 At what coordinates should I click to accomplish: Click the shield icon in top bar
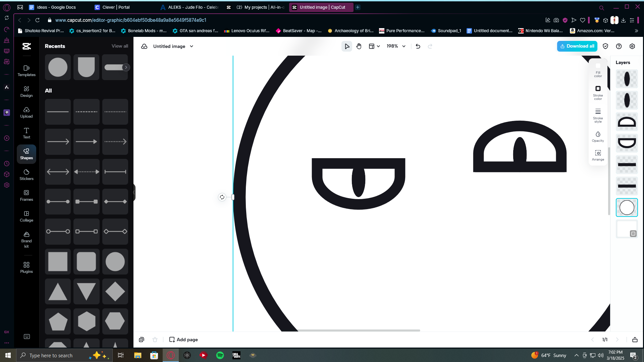pyautogui.click(x=605, y=46)
